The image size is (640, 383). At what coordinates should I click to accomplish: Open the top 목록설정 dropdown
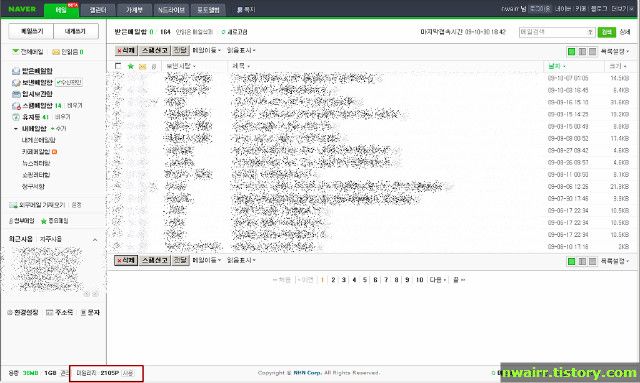[x=615, y=51]
